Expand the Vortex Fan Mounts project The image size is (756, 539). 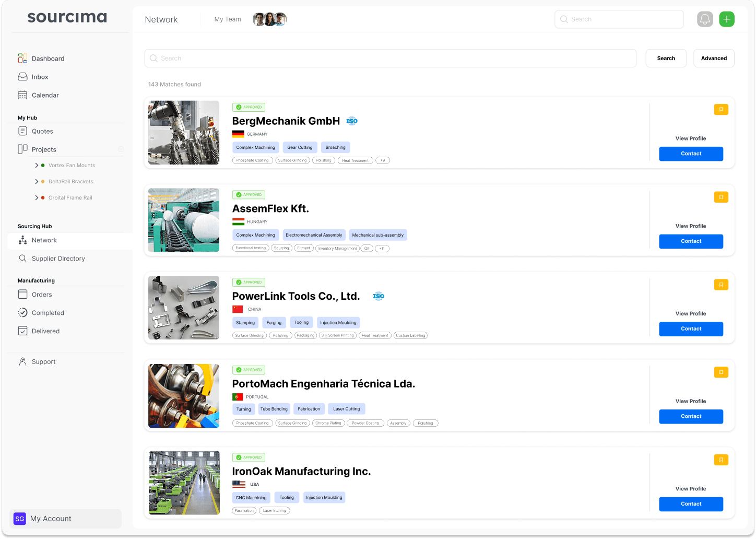click(37, 166)
